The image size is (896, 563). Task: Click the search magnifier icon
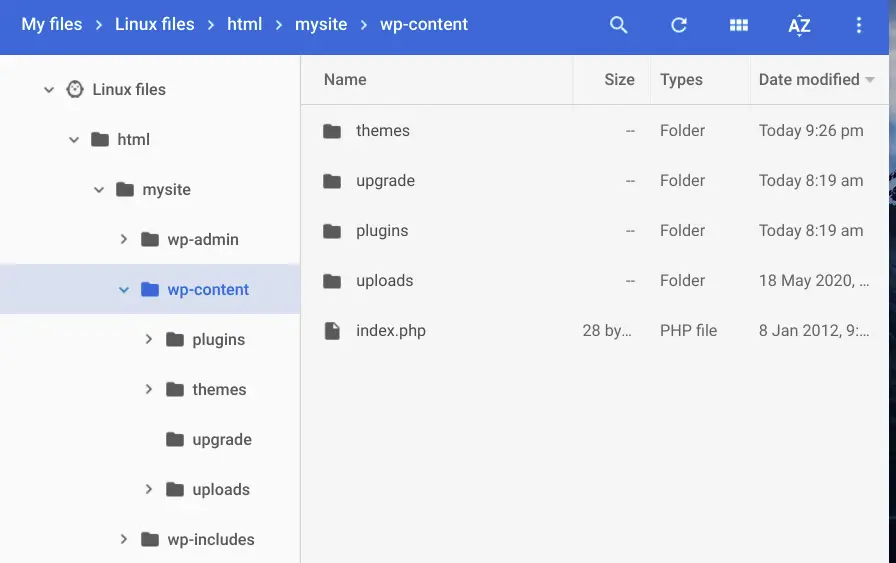tap(619, 25)
